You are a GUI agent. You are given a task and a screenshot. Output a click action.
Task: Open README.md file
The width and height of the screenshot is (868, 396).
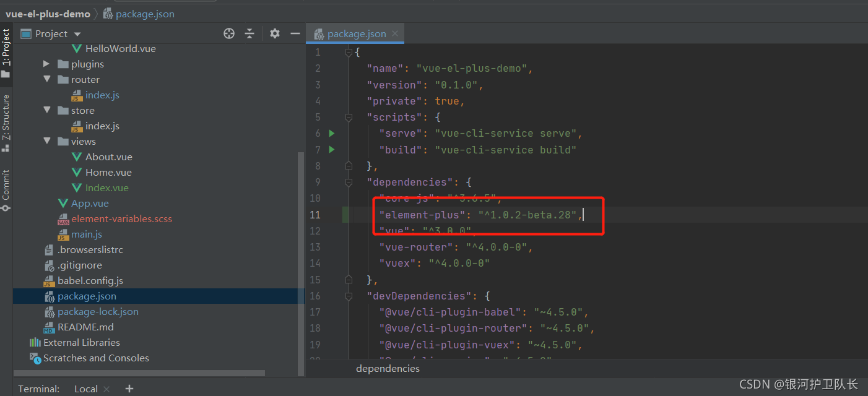[x=85, y=327]
